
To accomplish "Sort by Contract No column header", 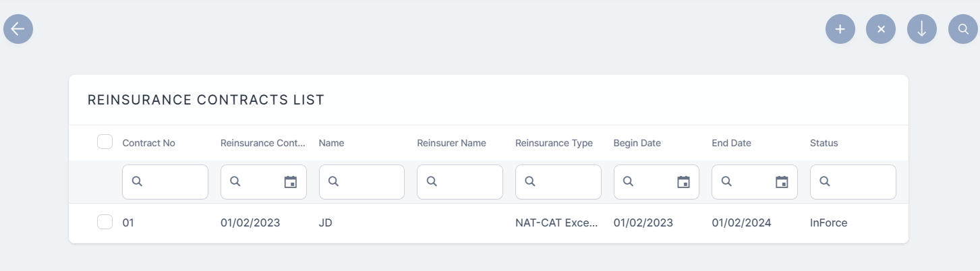I will pyautogui.click(x=148, y=143).
